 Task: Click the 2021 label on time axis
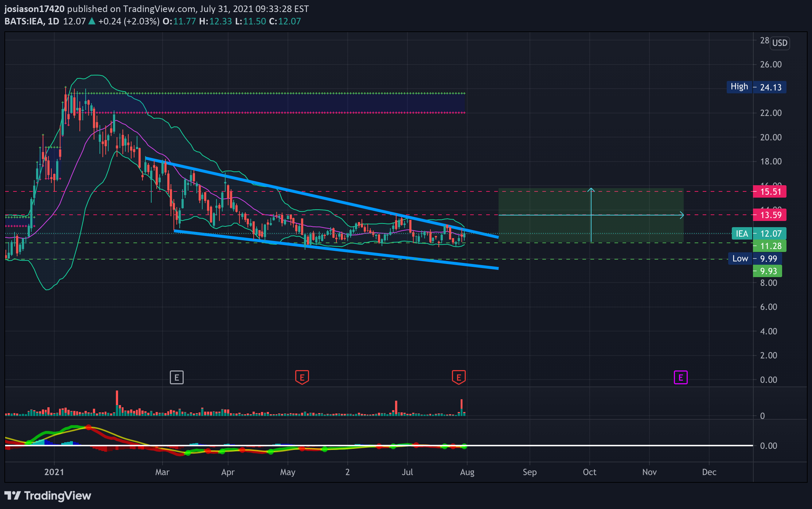54,472
